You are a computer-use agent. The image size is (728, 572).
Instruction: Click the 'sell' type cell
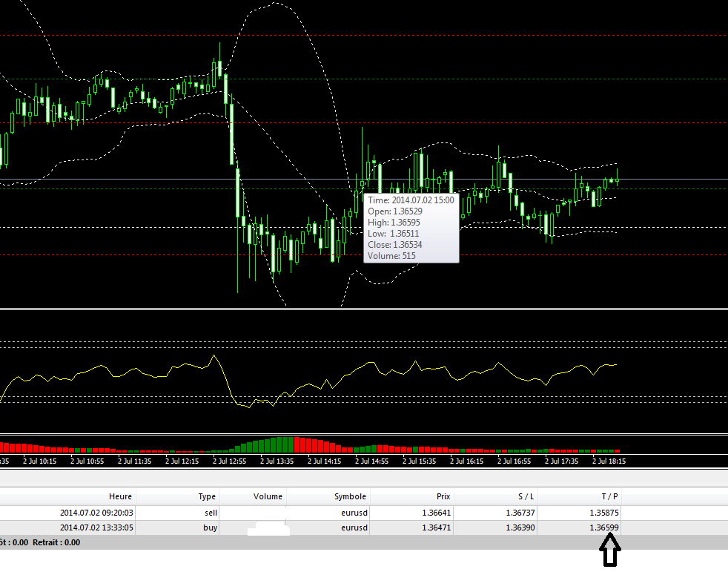211,513
